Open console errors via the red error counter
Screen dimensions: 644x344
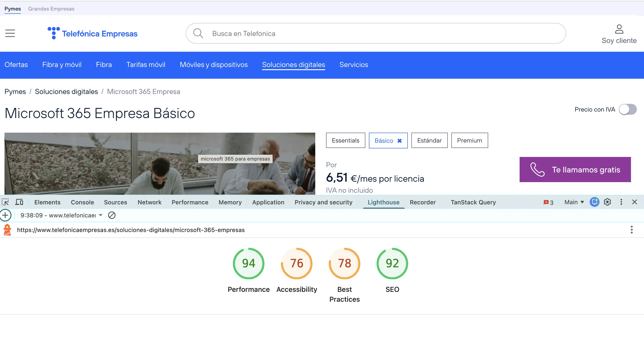pos(548,202)
